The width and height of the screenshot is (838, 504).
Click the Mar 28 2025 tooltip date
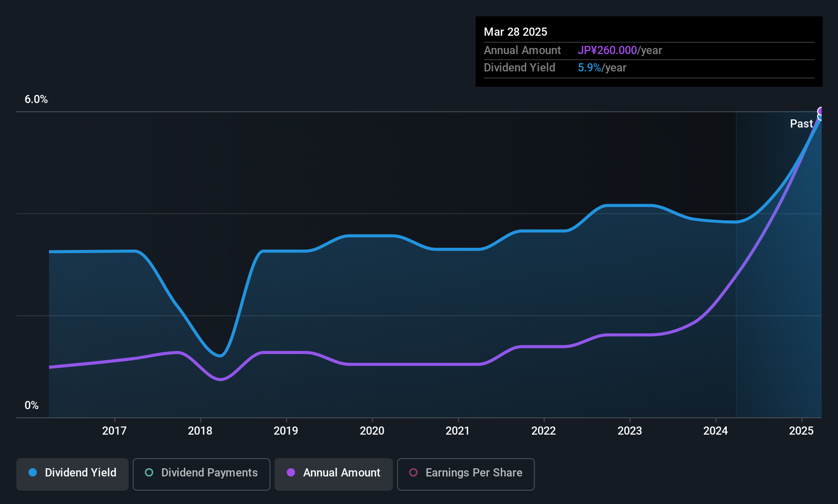point(515,32)
